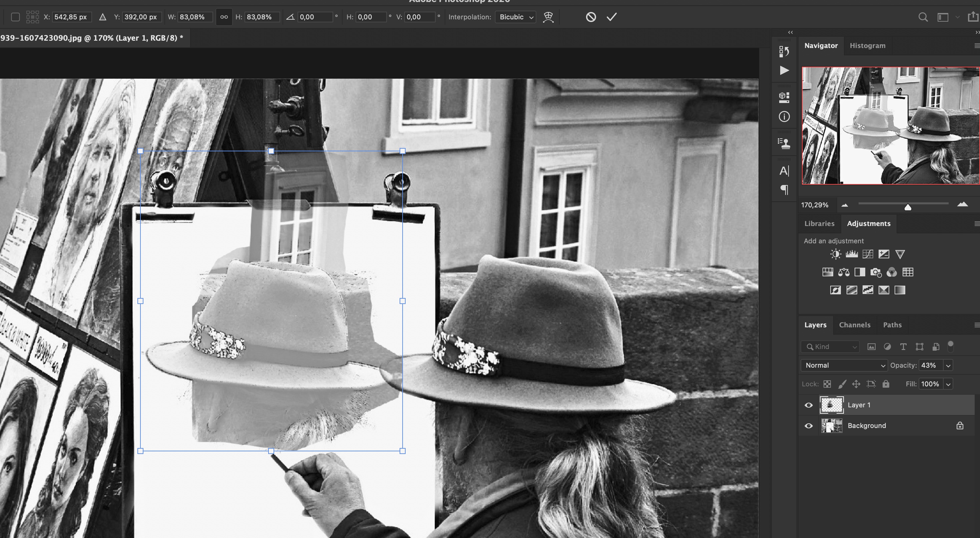Image resolution: width=980 pixels, height=538 pixels.
Task: Open the workspace switcher icon
Action: tap(943, 17)
